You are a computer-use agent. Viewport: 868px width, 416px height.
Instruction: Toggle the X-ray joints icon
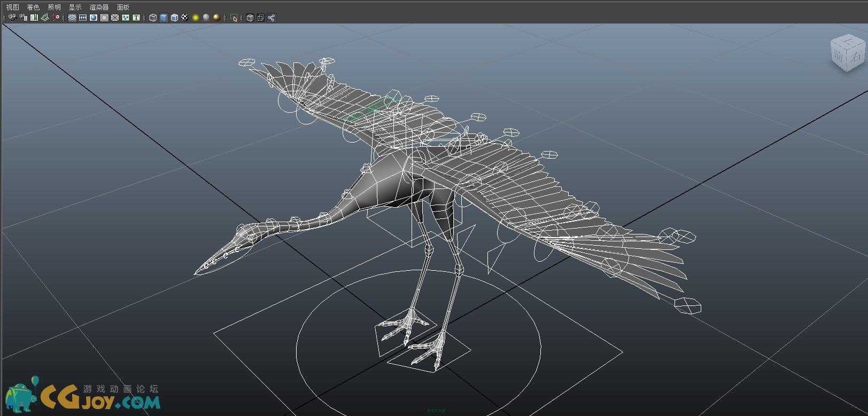pos(272,18)
